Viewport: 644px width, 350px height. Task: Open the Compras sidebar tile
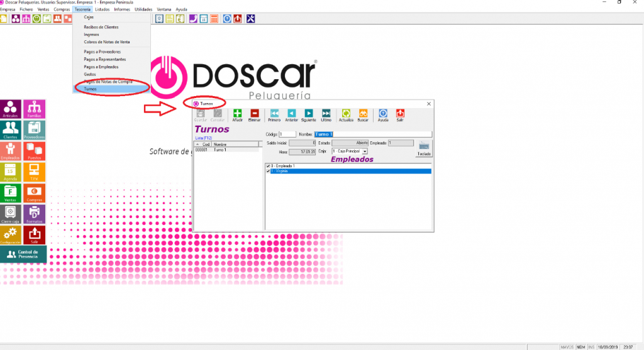35,193
